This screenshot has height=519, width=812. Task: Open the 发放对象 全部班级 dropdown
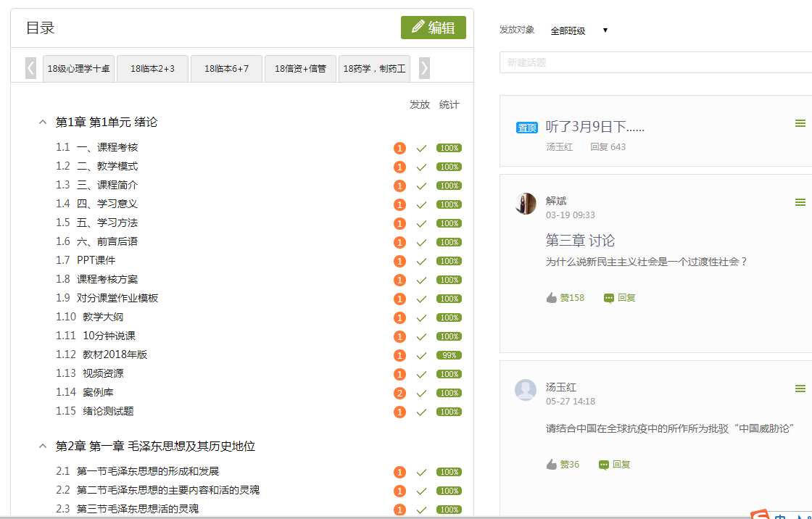[x=579, y=30]
